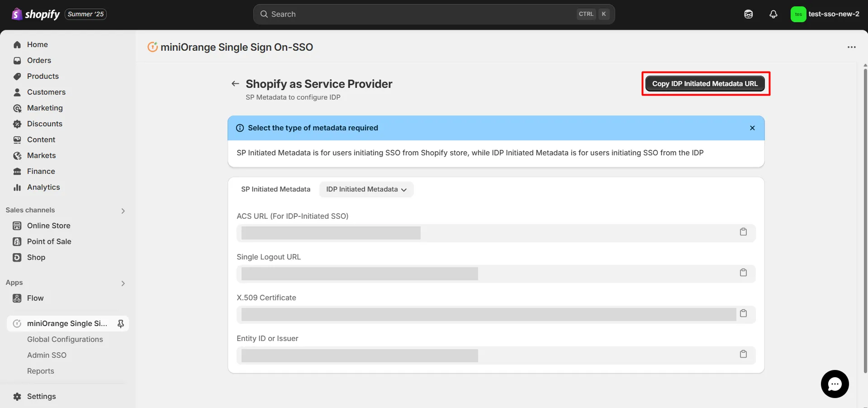Expand the Sales channels section

(123, 211)
